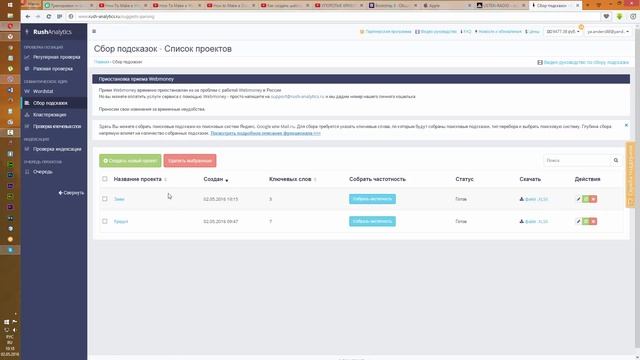The width and height of the screenshot is (640, 360).
Task: Open the Партнерская программа link
Action: click(x=385, y=31)
